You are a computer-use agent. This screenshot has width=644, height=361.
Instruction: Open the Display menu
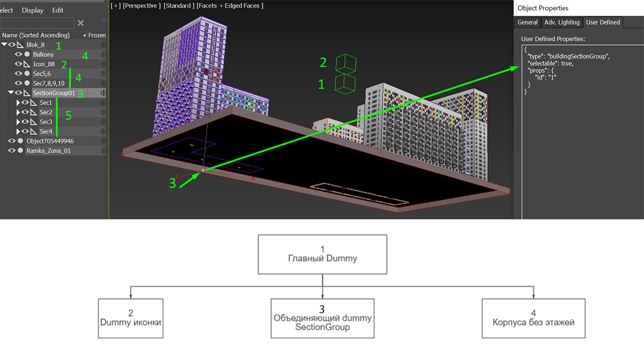(33, 10)
